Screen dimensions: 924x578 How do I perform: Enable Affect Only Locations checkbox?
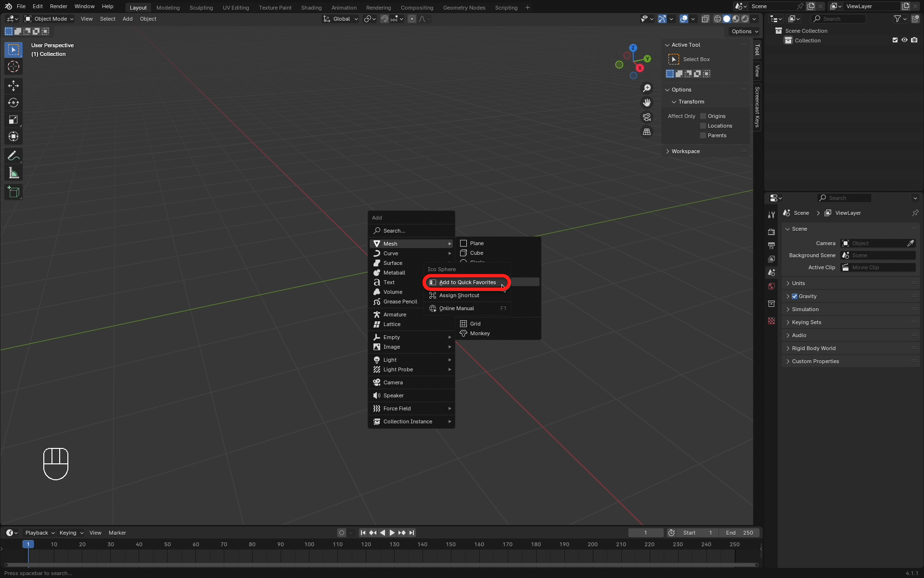click(x=703, y=126)
